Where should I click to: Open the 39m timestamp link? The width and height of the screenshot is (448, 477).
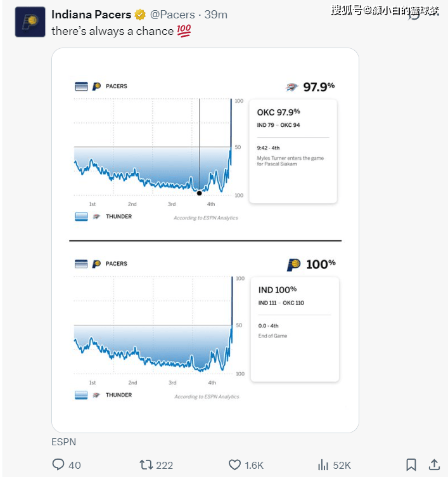click(216, 15)
